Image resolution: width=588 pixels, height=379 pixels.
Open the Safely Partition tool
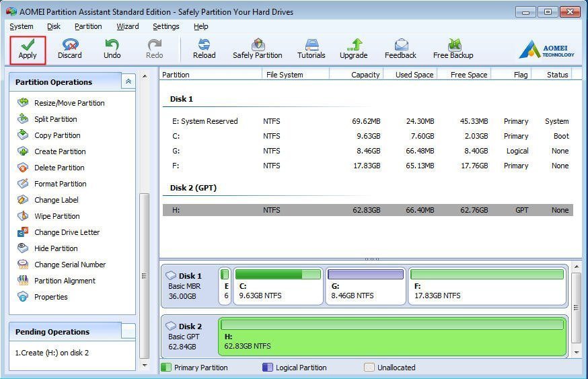pyautogui.click(x=258, y=50)
